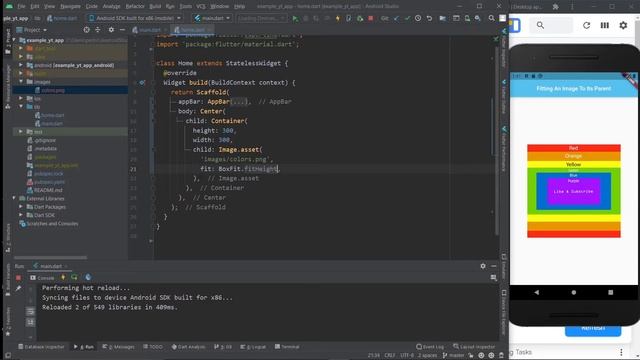Expand the Dart SDK node

pyautogui.click(x=21, y=215)
